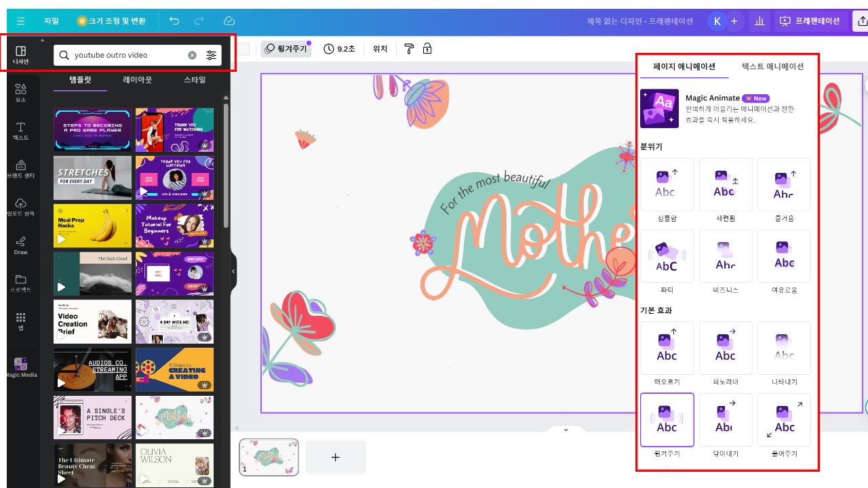
Task: Collapse the side panel with arrow handle
Action: pos(233,271)
